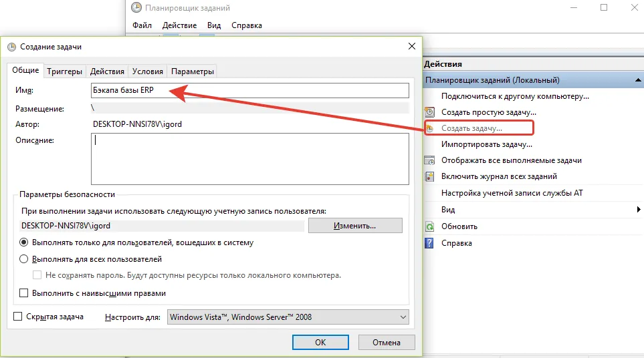Open the Файл menu
Screen dimensions: 644x358
142,25
